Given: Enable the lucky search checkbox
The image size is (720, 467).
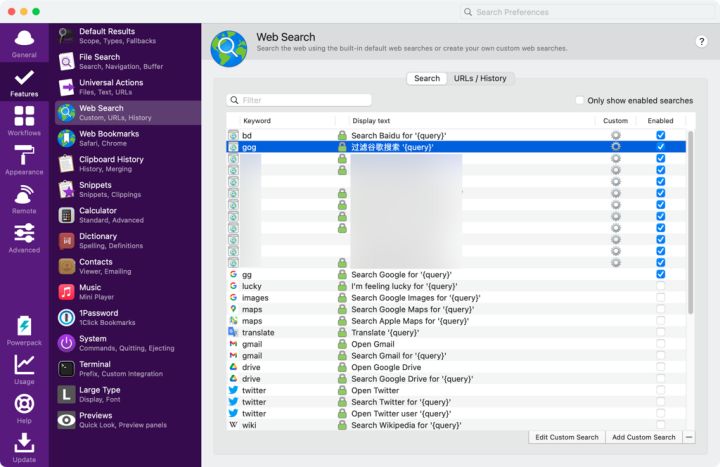Looking at the screenshot, I should [660, 286].
